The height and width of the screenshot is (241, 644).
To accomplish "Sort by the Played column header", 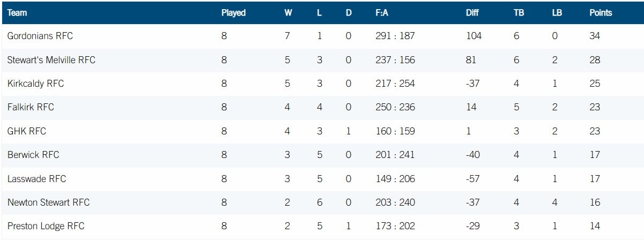I will 233,13.
